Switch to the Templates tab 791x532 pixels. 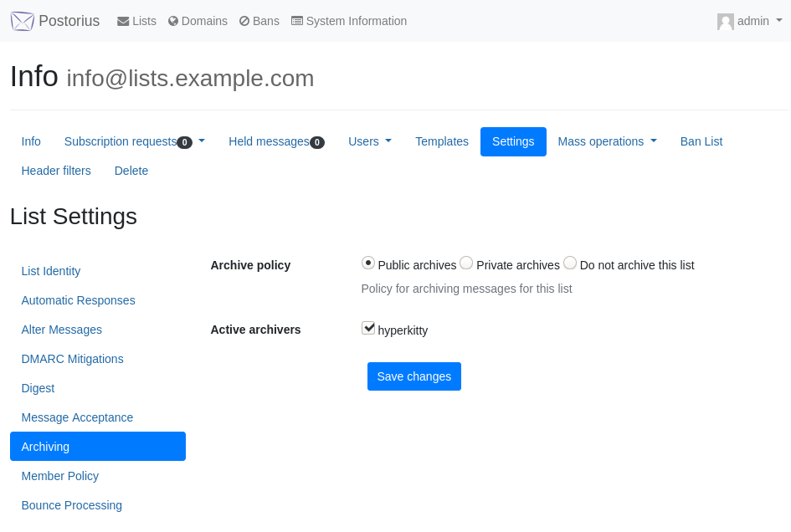tap(442, 141)
